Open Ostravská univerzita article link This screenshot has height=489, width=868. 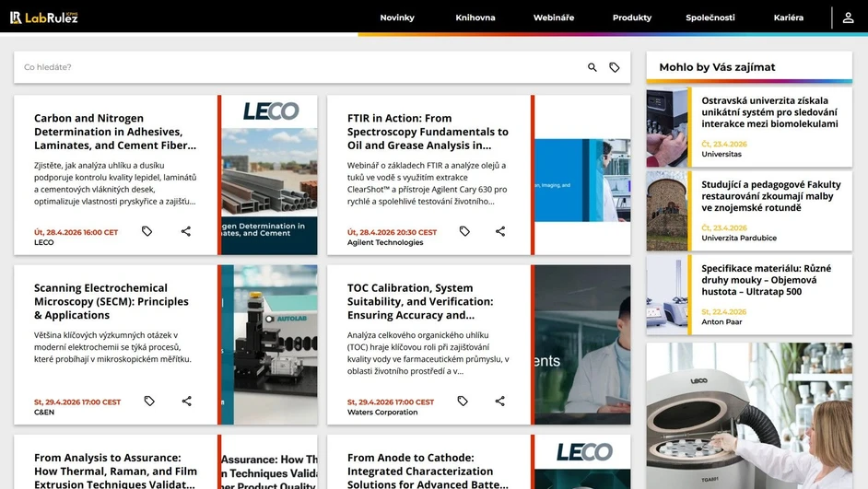[769, 112]
